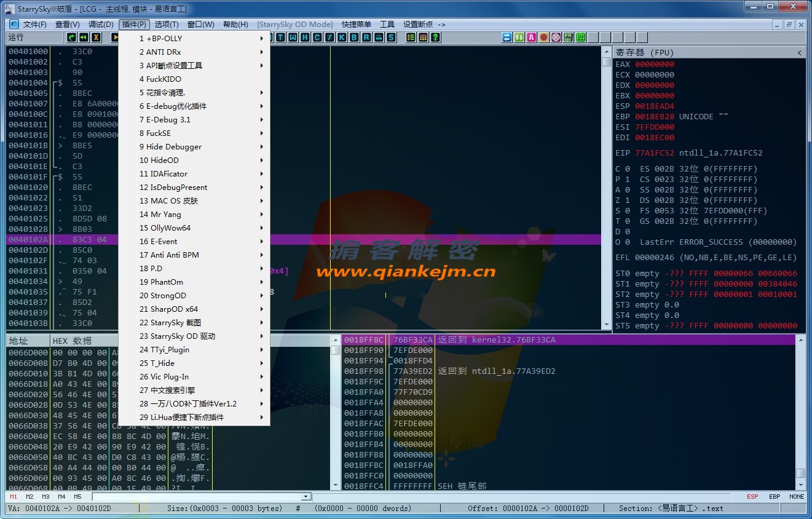Open the R (references) toolbar icon
812x519 pixels.
click(366, 38)
